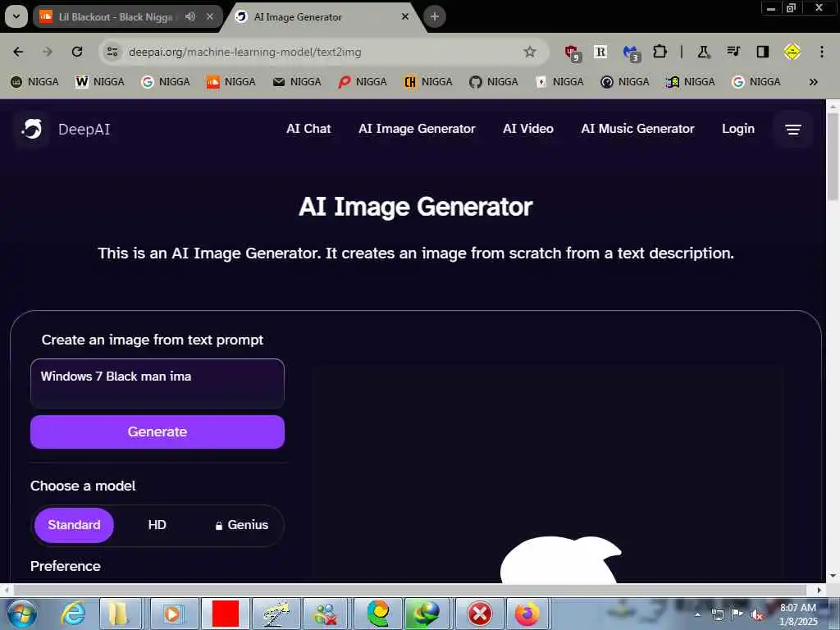Click the page vertical scrollbar thumb
This screenshot has width=840, height=630.
833,157
